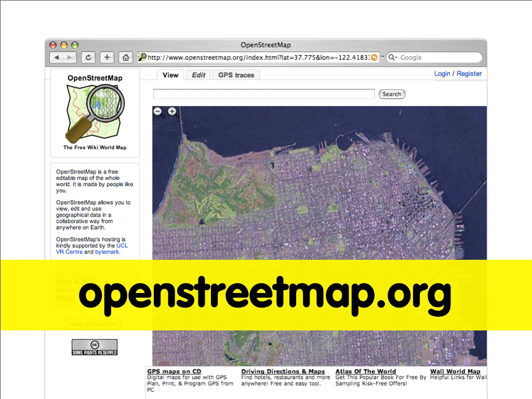This screenshot has height=399, width=532.
Task: Go to the home page icon
Action: pyautogui.click(x=126, y=57)
